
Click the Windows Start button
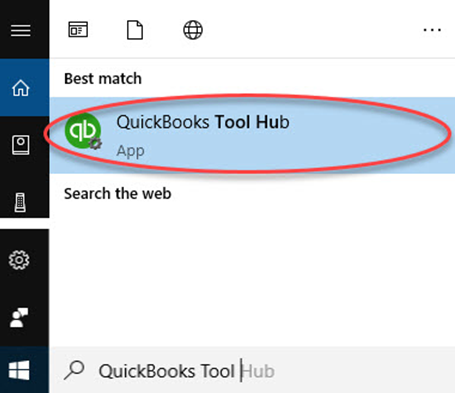click(19, 370)
